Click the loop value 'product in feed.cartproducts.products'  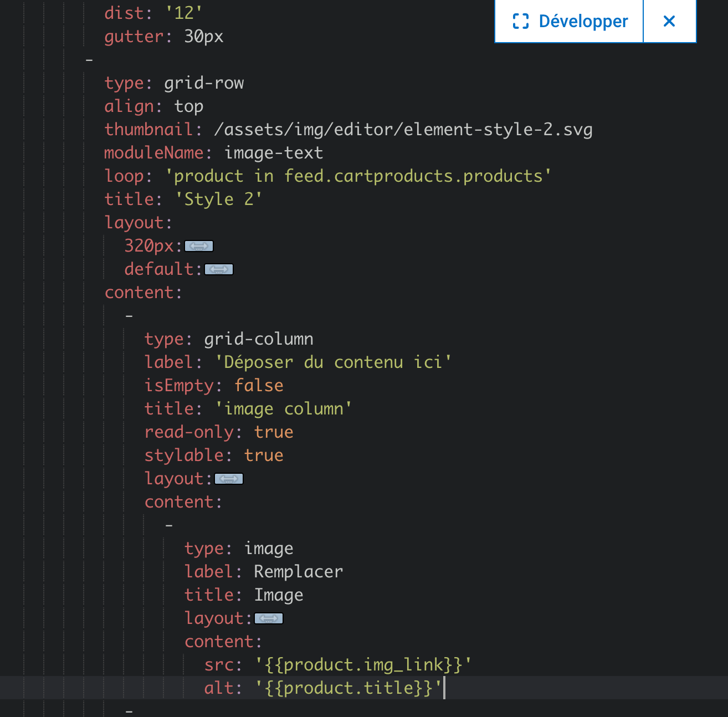point(358,176)
